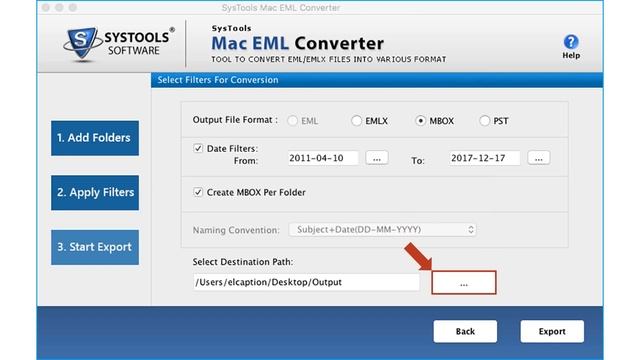Toggle Create MBOX Per Folder checkbox
Viewport: 640px width, 360px height.
[198, 192]
